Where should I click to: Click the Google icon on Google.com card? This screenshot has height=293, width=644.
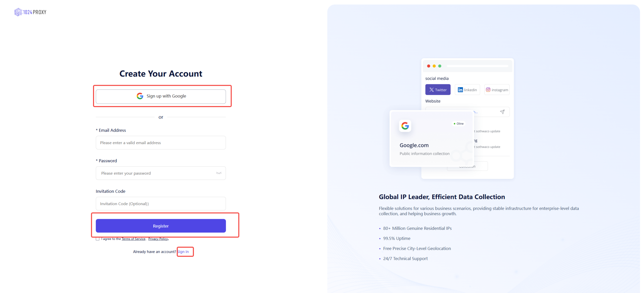click(x=405, y=126)
